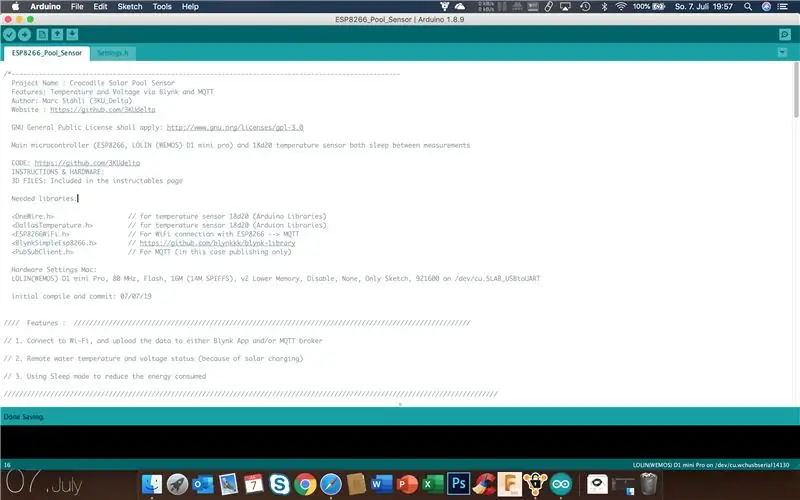Image resolution: width=800 pixels, height=500 pixels.
Task: Open the Apple menu
Action: [15, 7]
